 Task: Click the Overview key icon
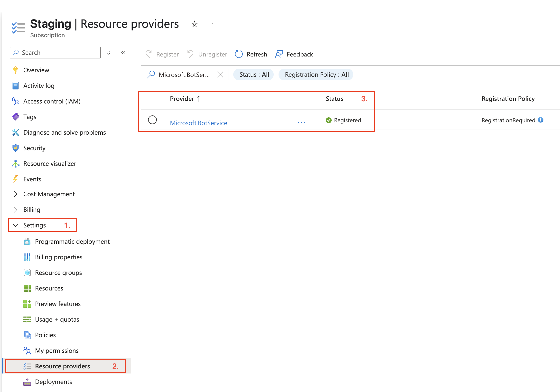pos(15,70)
